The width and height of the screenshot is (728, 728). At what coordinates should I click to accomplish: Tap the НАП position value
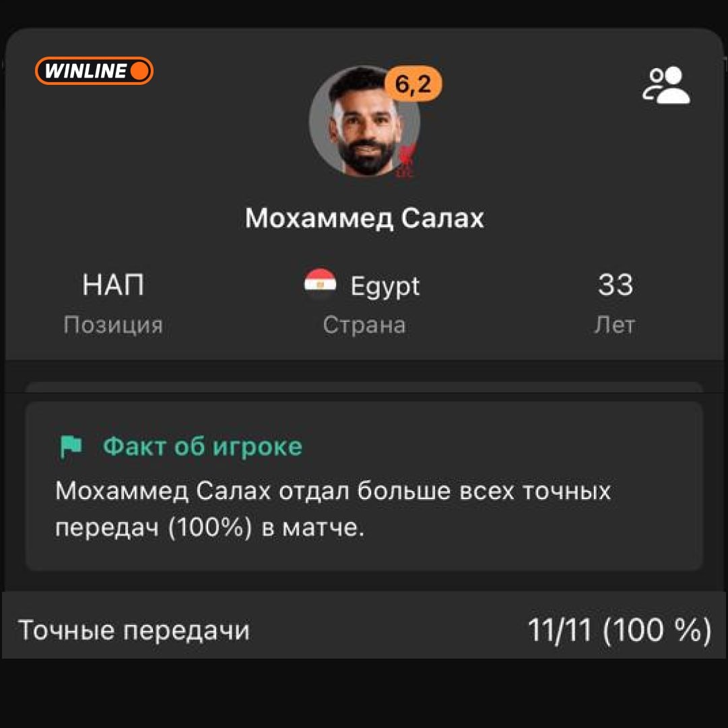coord(113,285)
